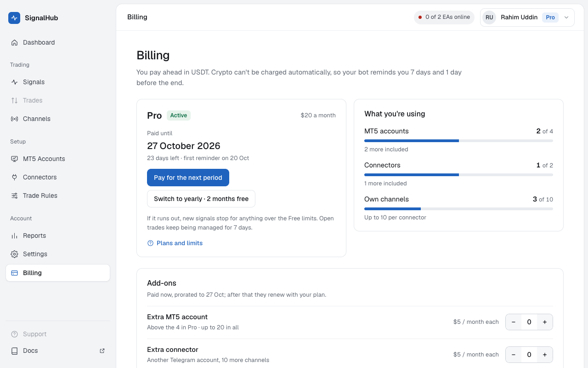Viewport: 588px width, 368px height.
Task: Open the Signals page
Action: point(58,82)
